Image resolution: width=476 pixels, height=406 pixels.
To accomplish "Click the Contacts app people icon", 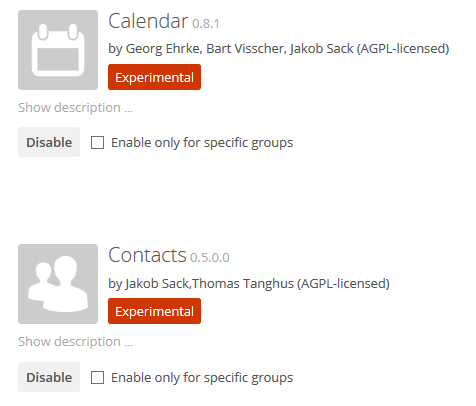I will coord(58,284).
